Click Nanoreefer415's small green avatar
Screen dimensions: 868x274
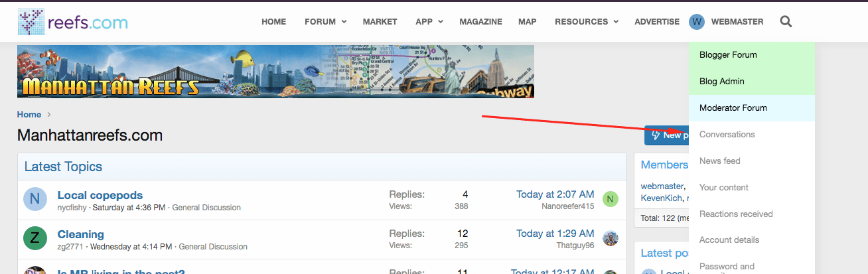tap(610, 199)
